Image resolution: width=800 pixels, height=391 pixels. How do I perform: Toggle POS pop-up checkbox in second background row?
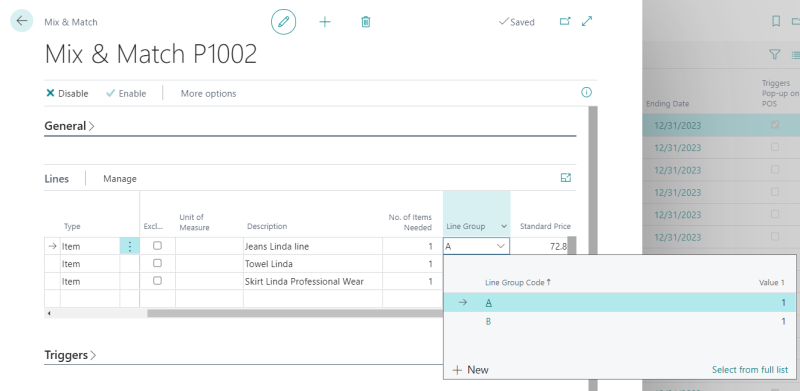(x=774, y=147)
